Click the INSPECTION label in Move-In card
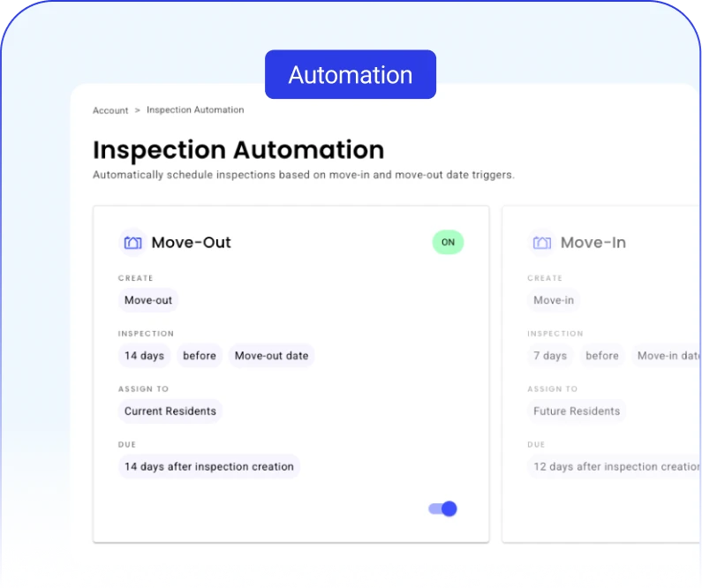 coord(555,334)
